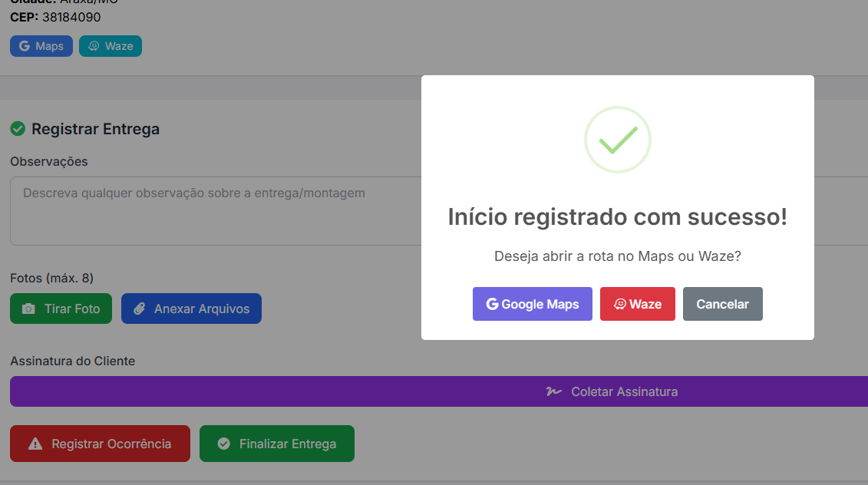Click the Google G icon in the dialog

coord(493,304)
